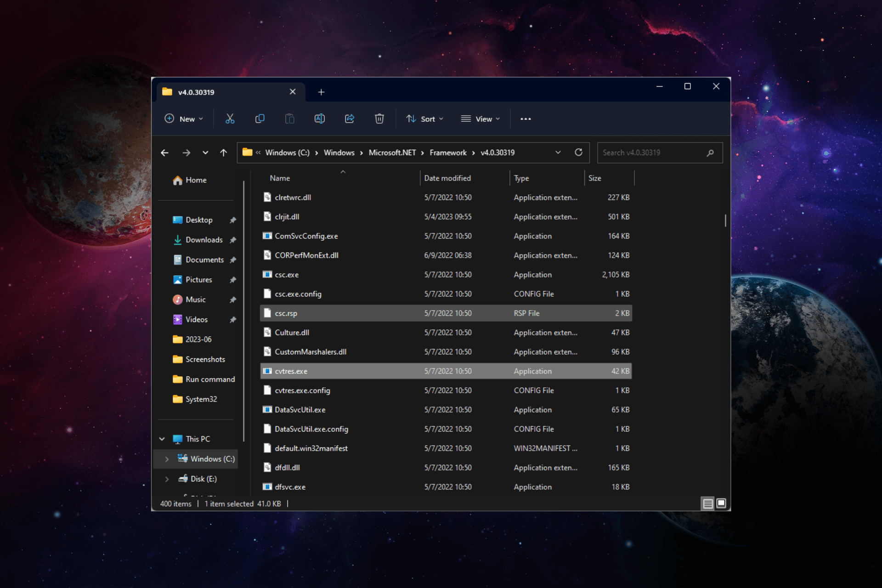The width and height of the screenshot is (882, 588).
Task: Open the See more ellipsis menu
Action: coord(526,119)
